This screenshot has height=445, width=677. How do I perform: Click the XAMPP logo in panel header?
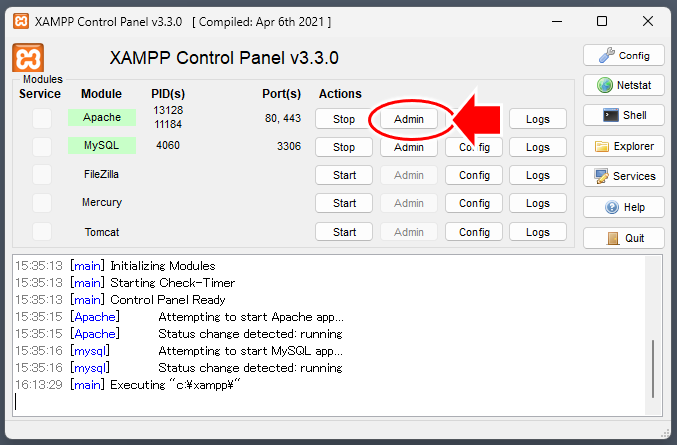(28, 57)
